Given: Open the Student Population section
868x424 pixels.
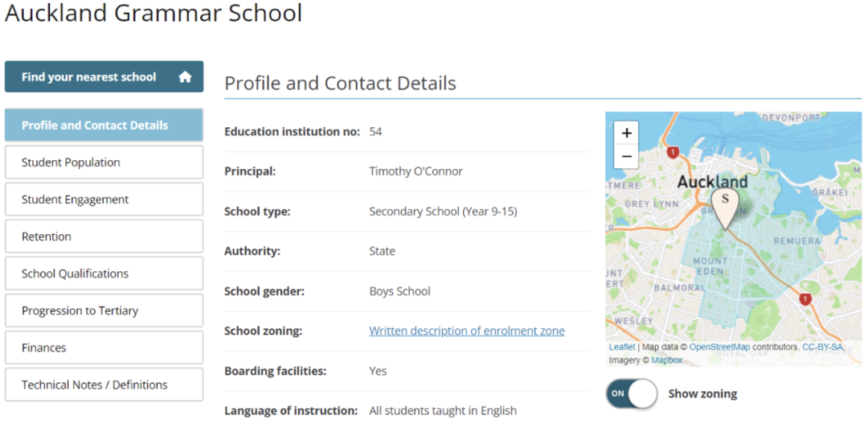Looking at the screenshot, I should point(104,163).
